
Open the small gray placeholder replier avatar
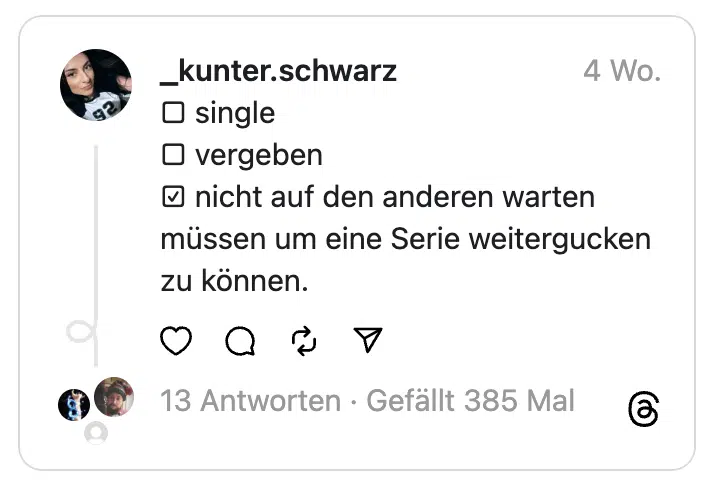96,433
